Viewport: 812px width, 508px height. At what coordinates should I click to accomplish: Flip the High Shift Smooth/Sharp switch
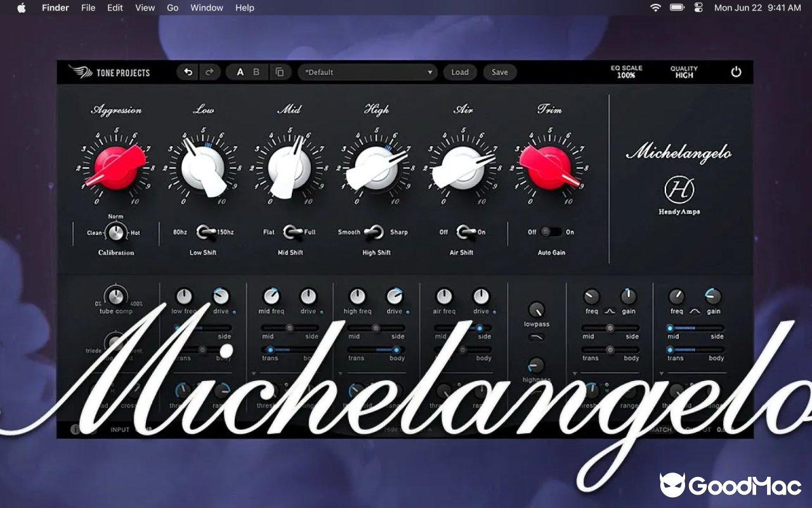[x=374, y=232]
